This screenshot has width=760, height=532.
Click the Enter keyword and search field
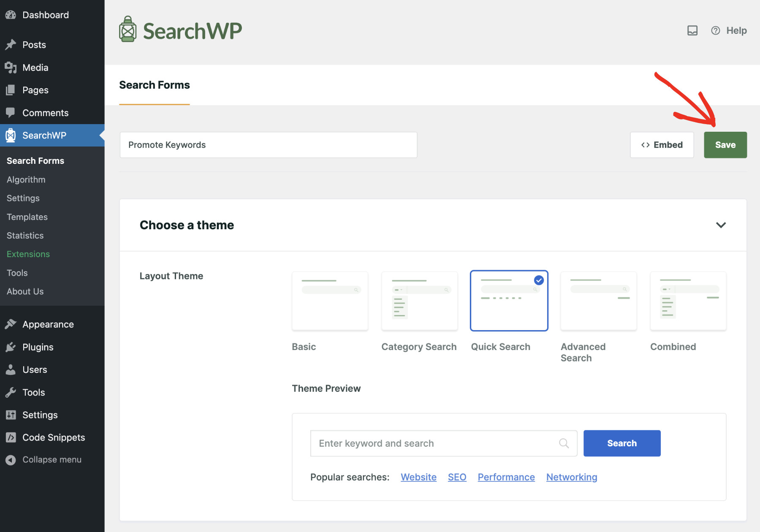[444, 443]
